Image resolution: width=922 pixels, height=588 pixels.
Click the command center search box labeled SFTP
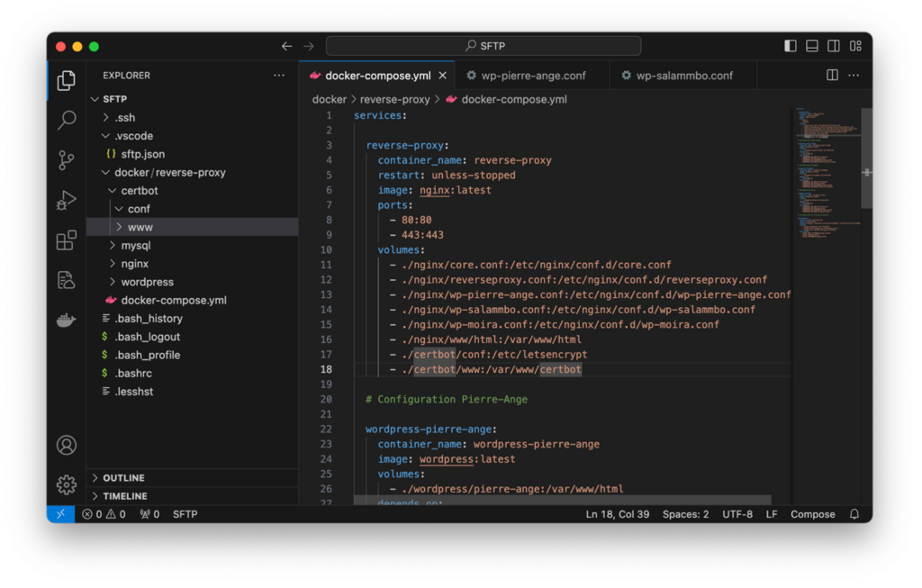coord(484,46)
